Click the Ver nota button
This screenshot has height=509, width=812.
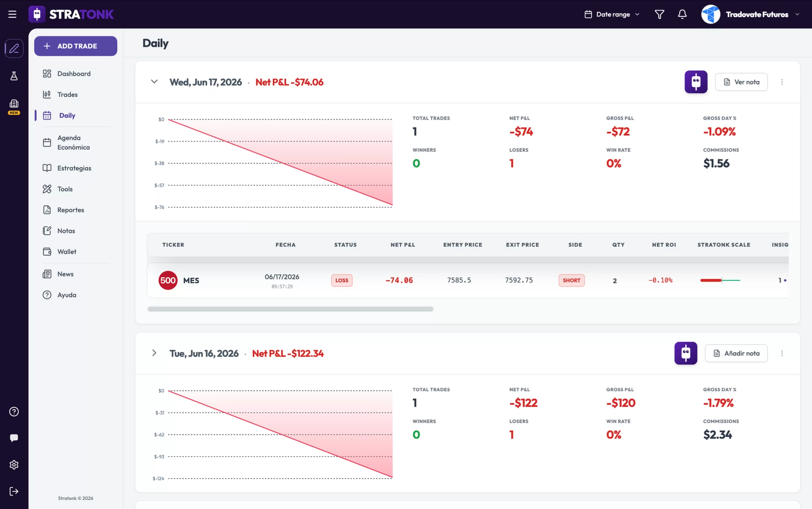741,82
